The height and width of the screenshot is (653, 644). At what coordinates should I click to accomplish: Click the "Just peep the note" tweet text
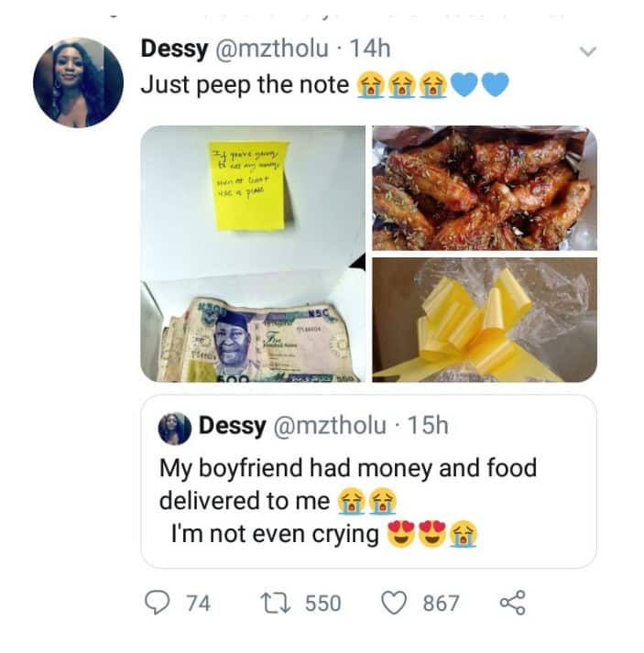coord(245,84)
